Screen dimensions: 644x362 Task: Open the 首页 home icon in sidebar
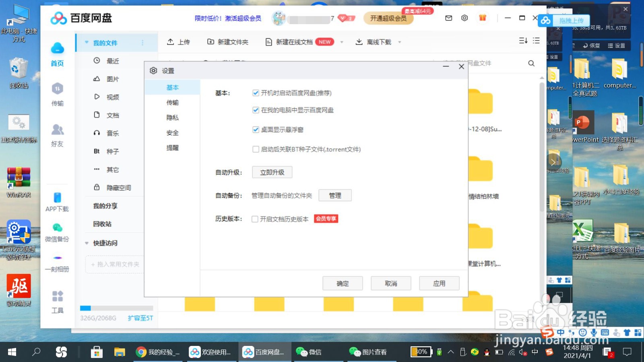coord(57,54)
